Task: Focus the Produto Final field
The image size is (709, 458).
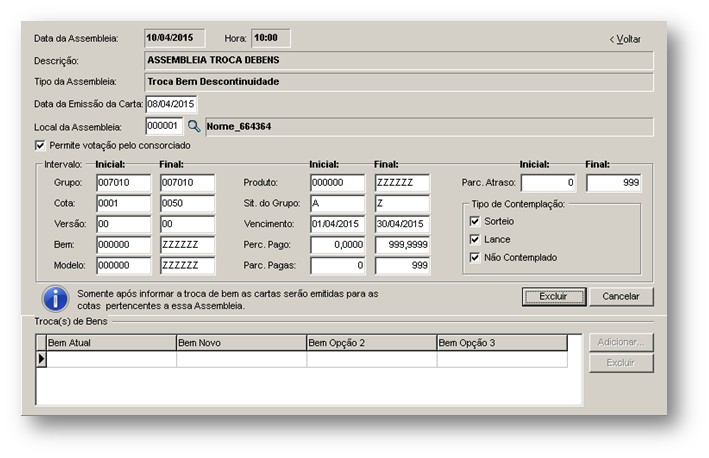Action: [402, 183]
